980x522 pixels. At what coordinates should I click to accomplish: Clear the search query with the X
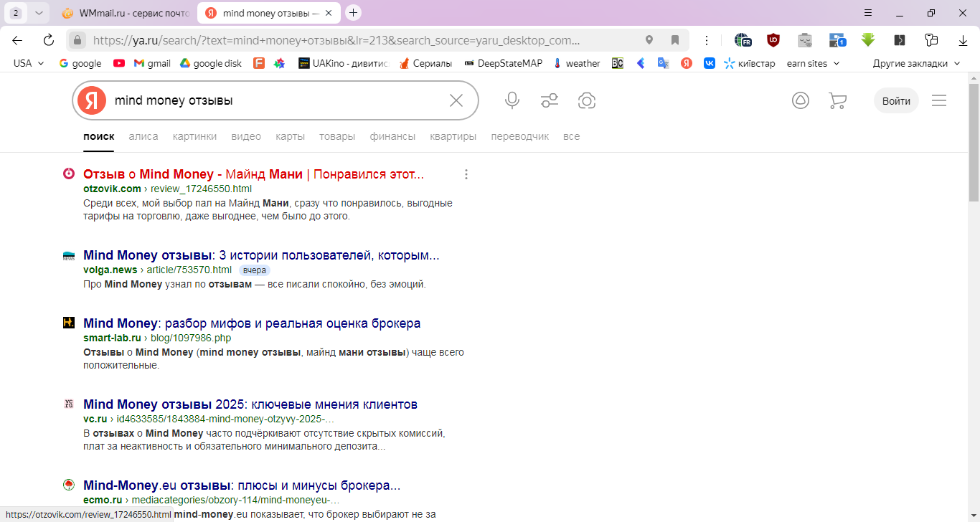coord(456,100)
